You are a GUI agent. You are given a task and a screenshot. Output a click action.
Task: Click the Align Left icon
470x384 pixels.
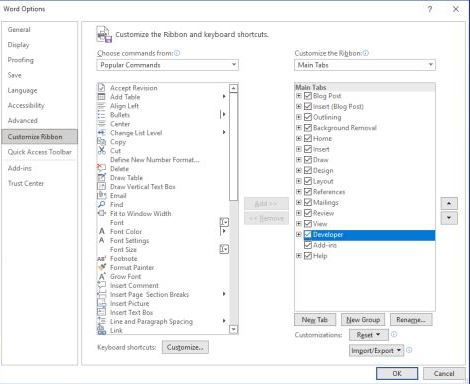click(101, 106)
